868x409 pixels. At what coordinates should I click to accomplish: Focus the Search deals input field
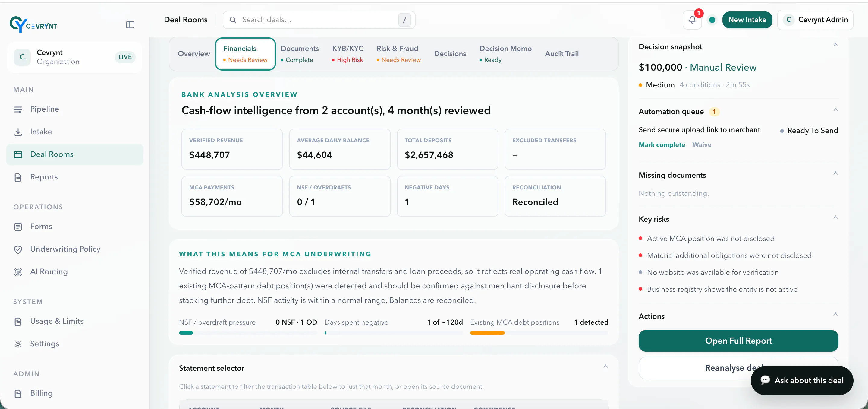click(x=319, y=20)
